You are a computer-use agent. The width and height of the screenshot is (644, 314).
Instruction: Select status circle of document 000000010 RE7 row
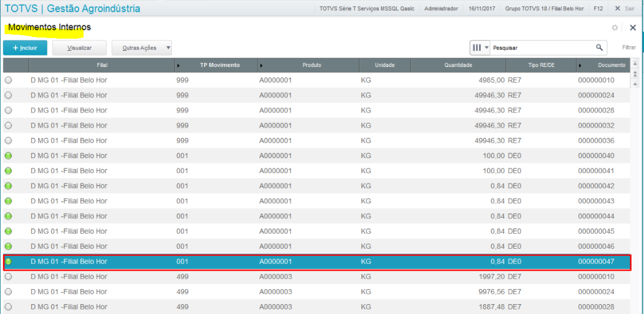(x=8, y=80)
